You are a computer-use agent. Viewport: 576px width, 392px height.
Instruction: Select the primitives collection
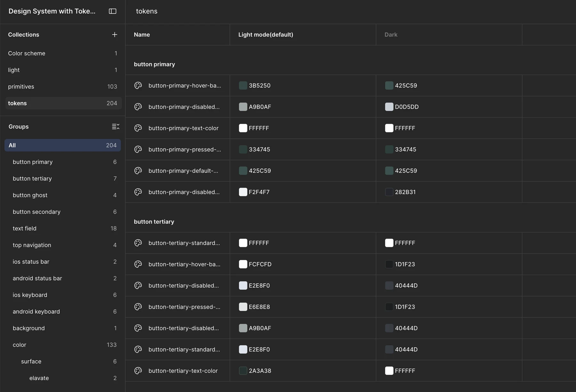click(x=62, y=87)
